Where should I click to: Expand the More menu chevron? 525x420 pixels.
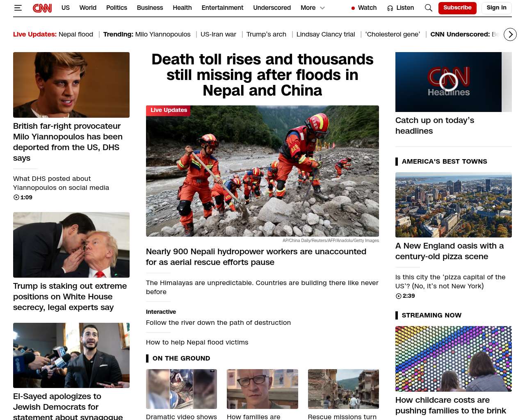click(x=322, y=8)
